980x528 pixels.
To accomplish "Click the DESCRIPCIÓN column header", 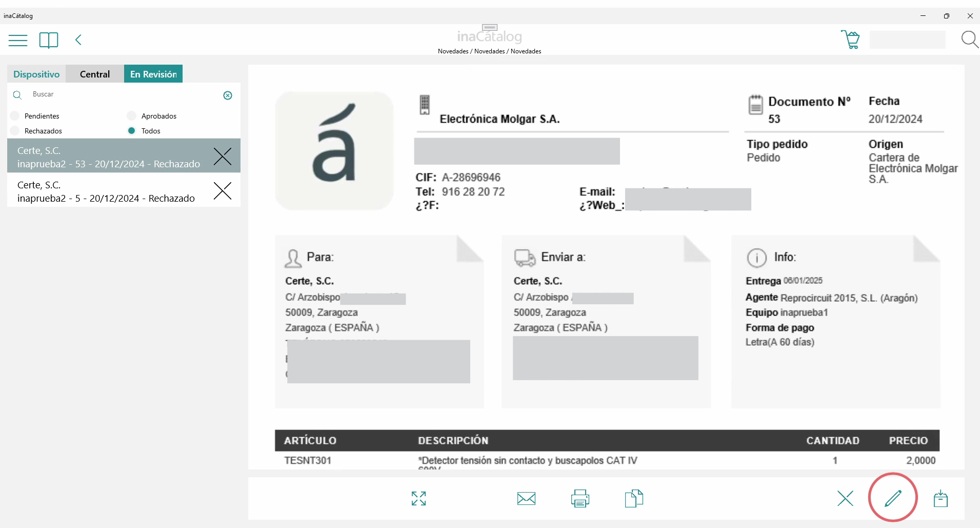I will pos(453,441).
